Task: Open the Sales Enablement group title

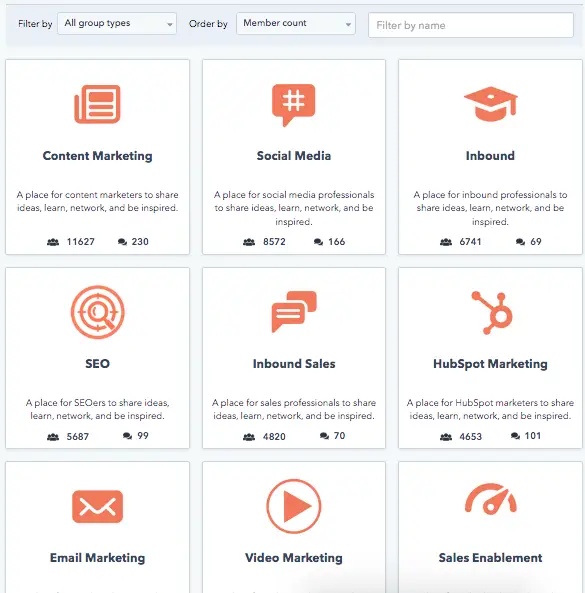Action: [490, 558]
